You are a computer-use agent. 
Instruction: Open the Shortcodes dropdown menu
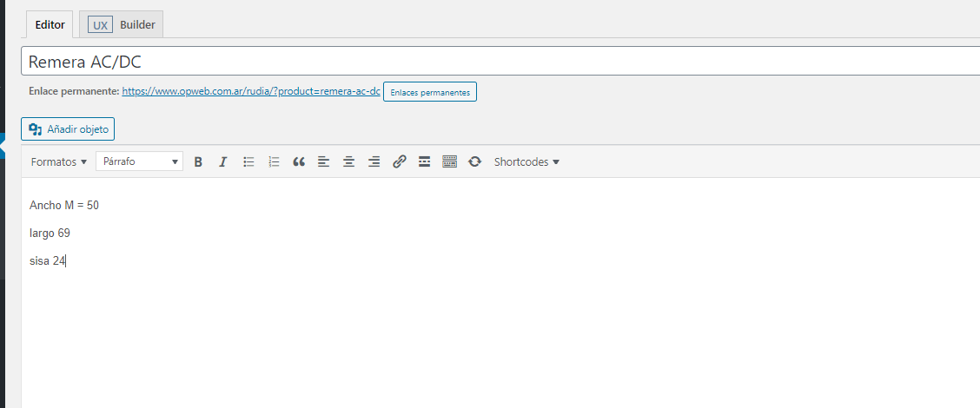pos(526,161)
